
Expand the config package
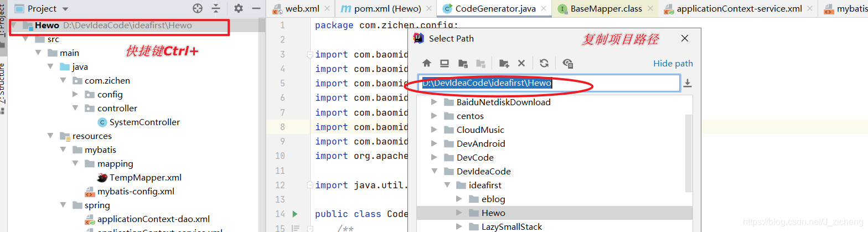tap(76, 95)
